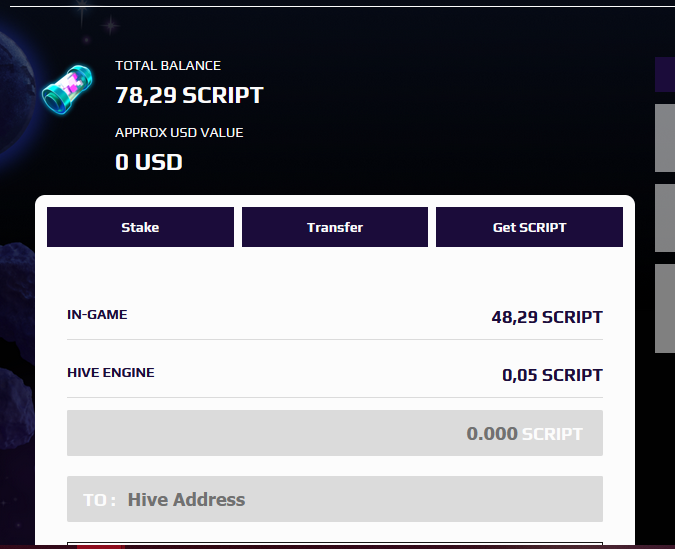Click the purple panel at right edge
The height and width of the screenshot is (549, 675).
point(665,74)
